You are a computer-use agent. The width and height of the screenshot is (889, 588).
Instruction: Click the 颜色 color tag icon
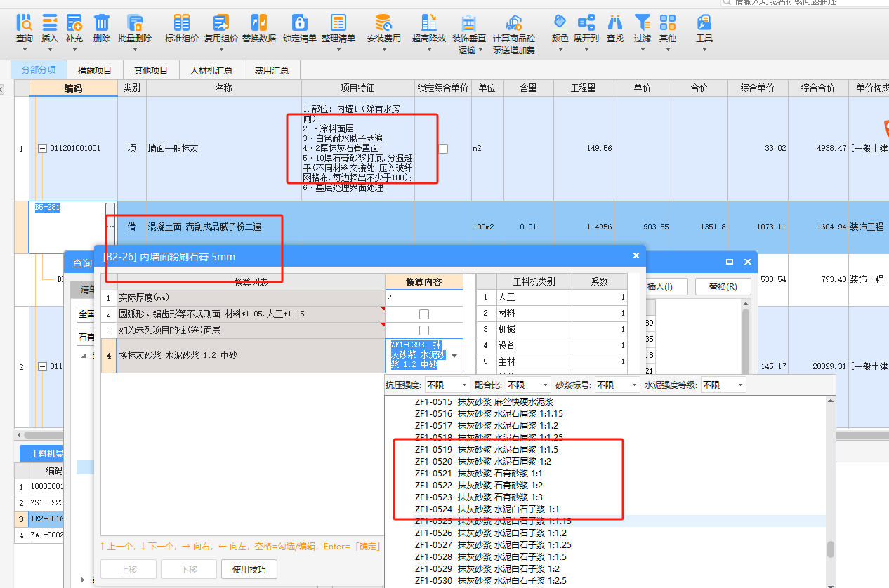tap(560, 22)
